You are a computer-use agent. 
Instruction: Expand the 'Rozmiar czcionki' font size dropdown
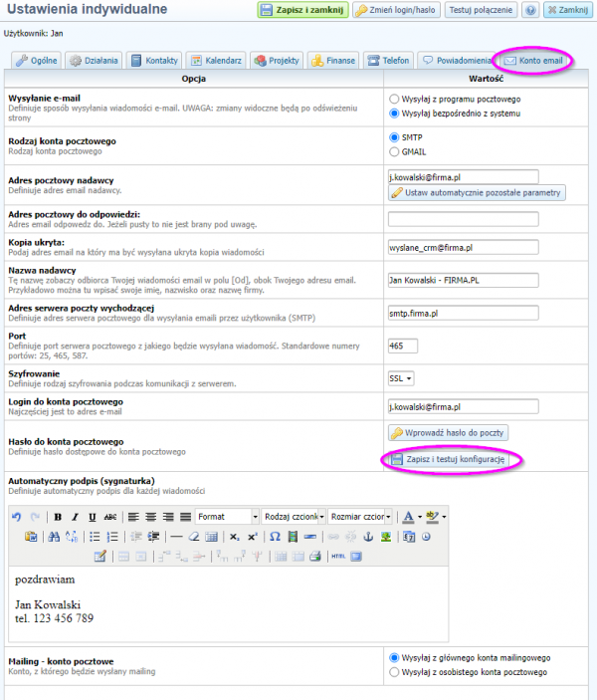point(360,517)
